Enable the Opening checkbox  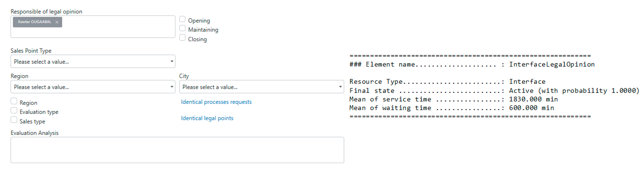(182, 19)
